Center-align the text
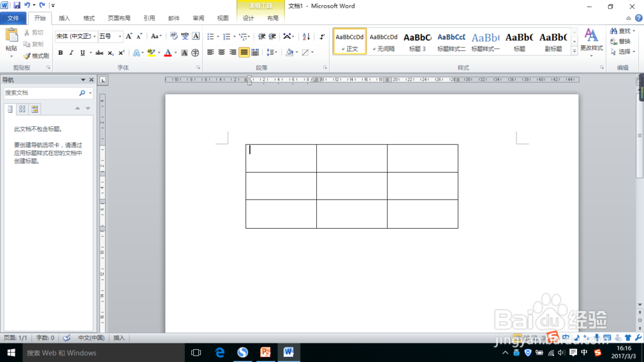This screenshot has width=644, height=362. [222, 52]
